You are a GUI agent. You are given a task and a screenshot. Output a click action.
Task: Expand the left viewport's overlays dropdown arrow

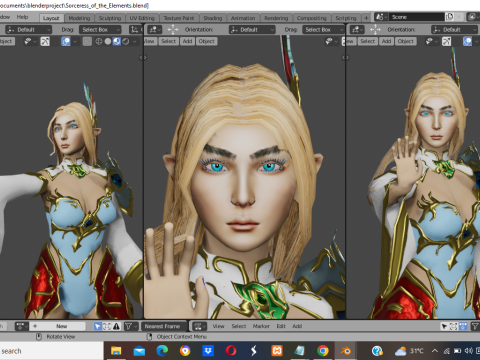click(75, 41)
